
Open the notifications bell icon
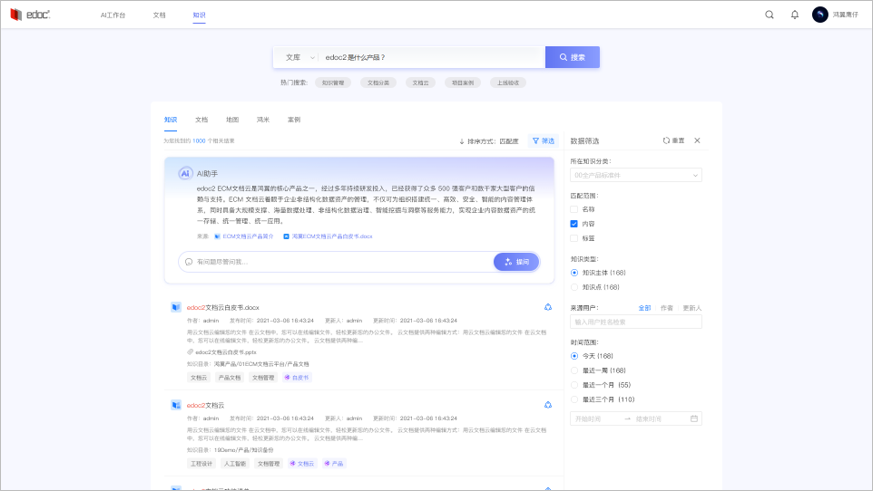point(794,15)
